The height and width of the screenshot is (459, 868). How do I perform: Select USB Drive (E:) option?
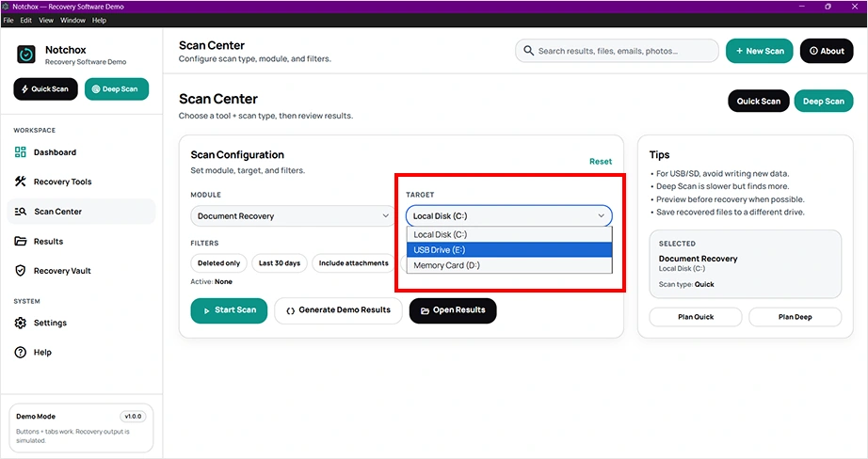pos(509,250)
